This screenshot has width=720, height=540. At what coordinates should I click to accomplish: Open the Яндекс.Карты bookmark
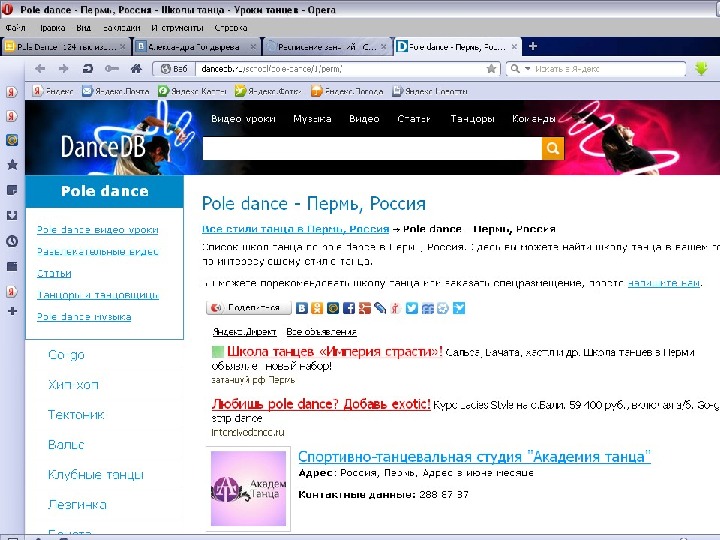[192, 91]
